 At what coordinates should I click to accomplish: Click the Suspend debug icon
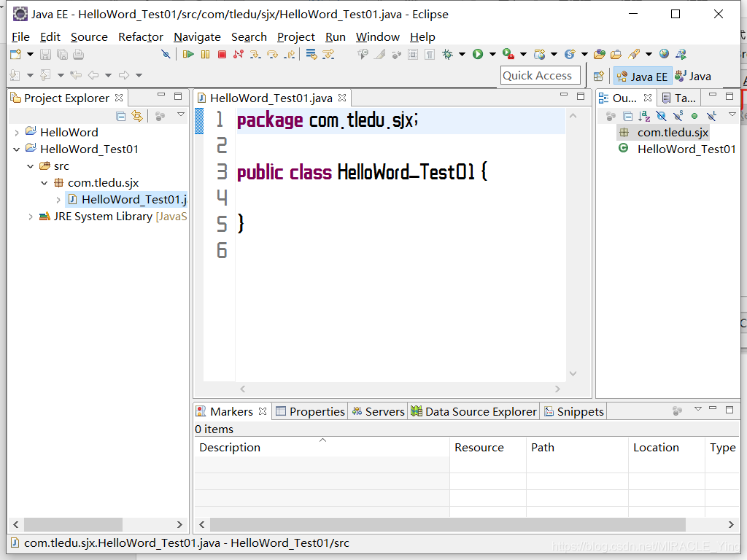pos(205,54)
